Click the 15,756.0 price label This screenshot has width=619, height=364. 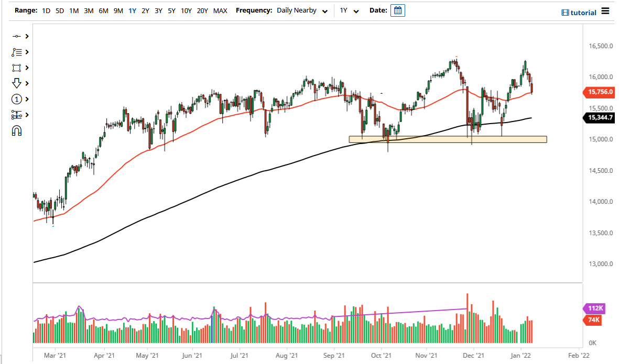pyautogui.click(x=599, y=93)
